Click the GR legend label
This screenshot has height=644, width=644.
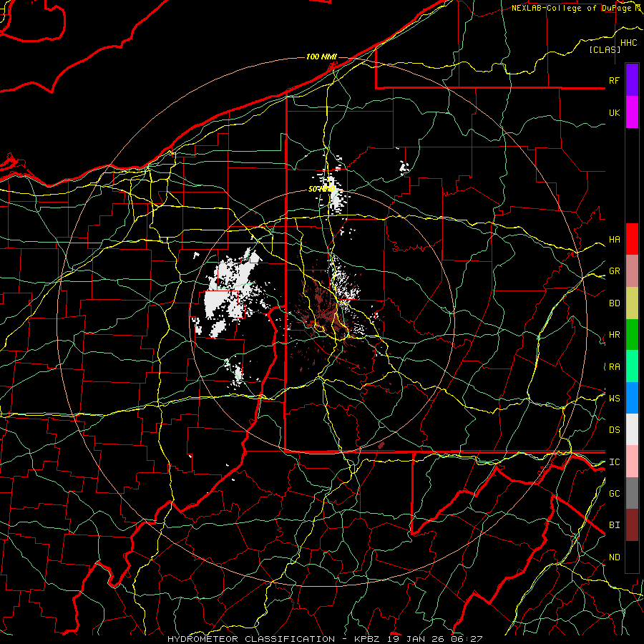[614, 271]
